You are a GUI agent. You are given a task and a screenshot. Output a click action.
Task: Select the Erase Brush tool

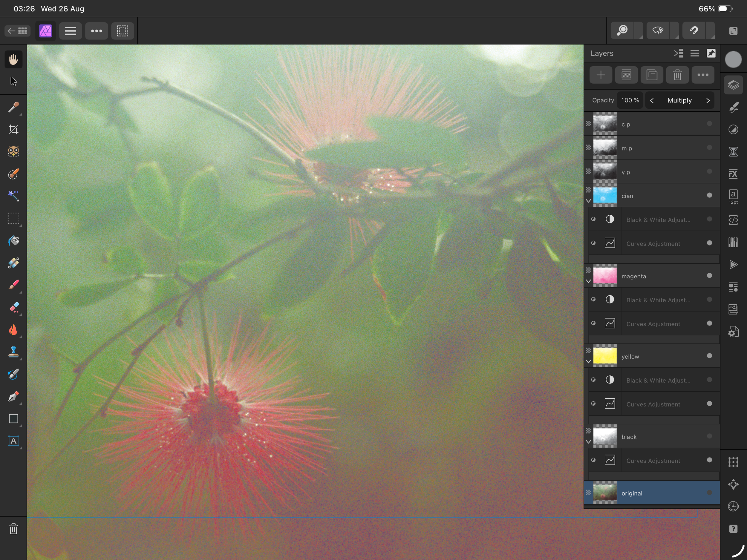pyautogui.click(x=13, y=307)
